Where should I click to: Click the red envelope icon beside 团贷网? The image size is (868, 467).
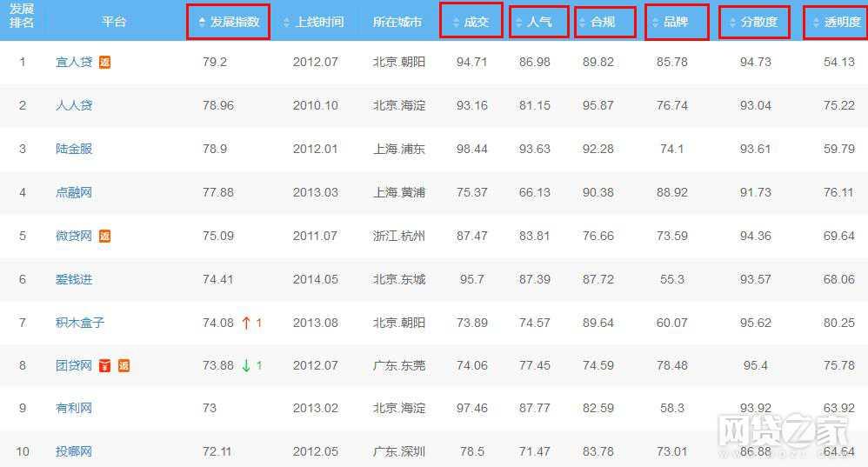click(104, 366)
